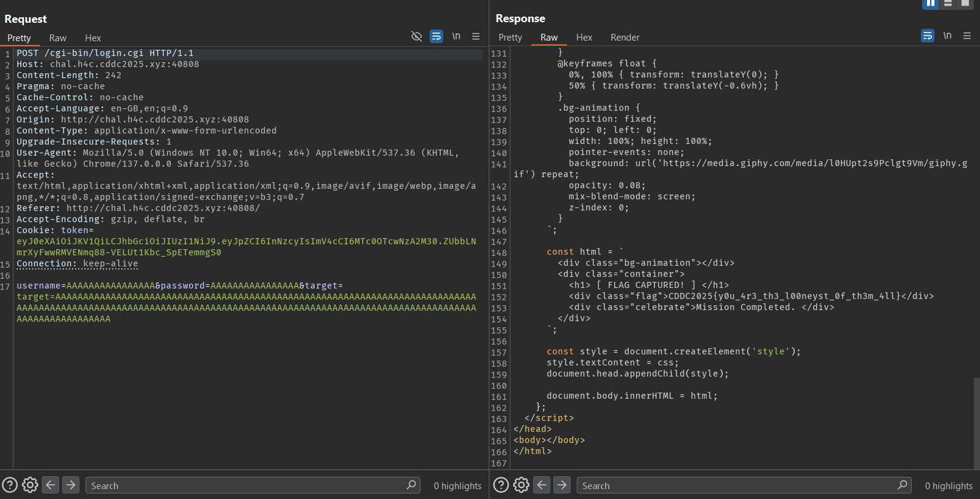Select side-by-side layout icon at top right
Screen dimensions: 980x499
[931, 3]
